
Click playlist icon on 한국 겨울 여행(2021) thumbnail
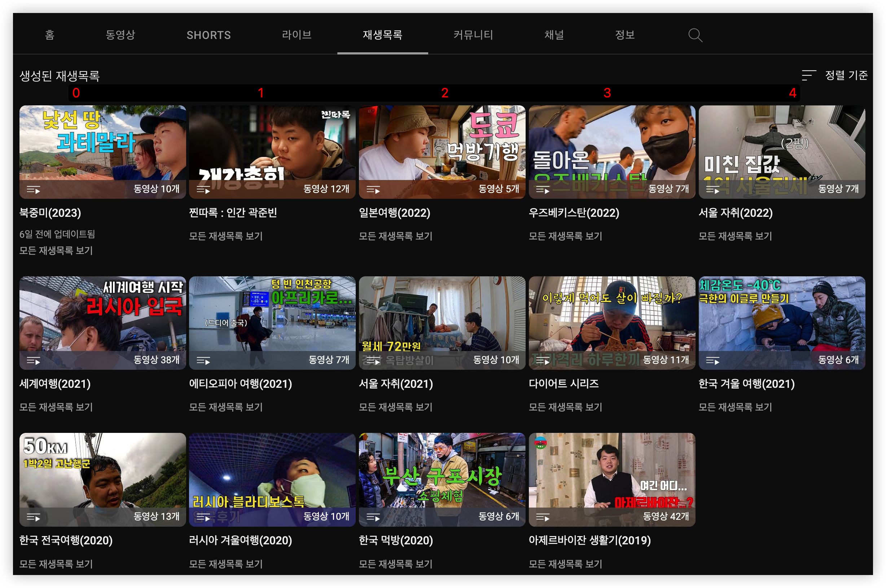click(x=712, y=361)
